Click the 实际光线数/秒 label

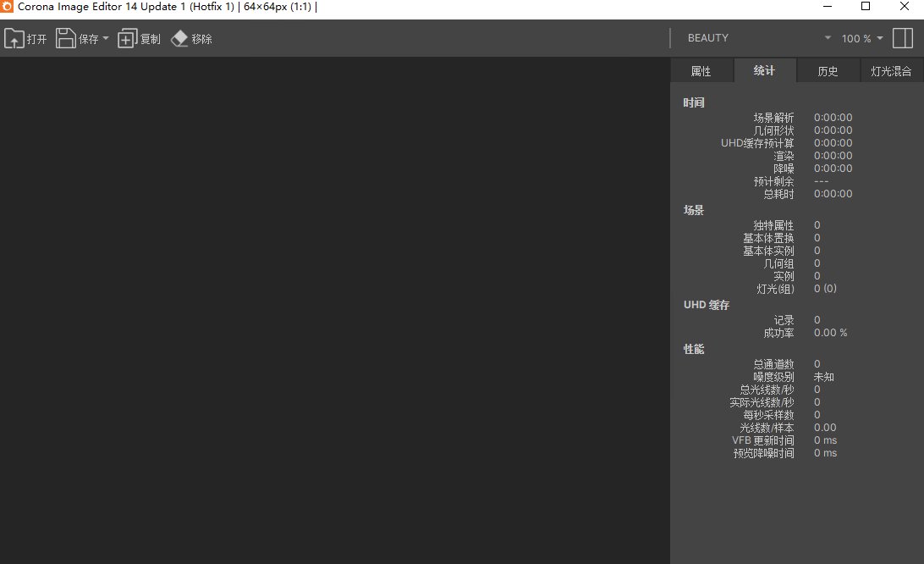pyautogui.click(x=762, y=402)
